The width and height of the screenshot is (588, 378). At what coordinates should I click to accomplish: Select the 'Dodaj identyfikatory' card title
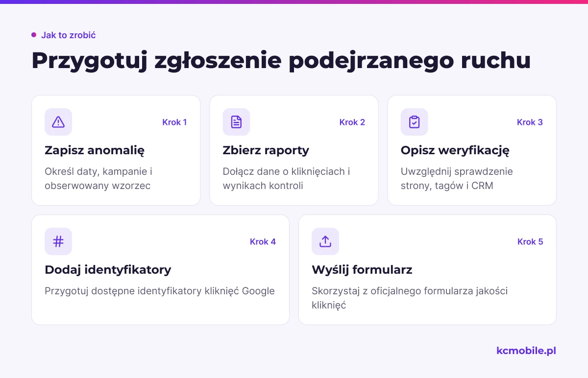point(108,270)
